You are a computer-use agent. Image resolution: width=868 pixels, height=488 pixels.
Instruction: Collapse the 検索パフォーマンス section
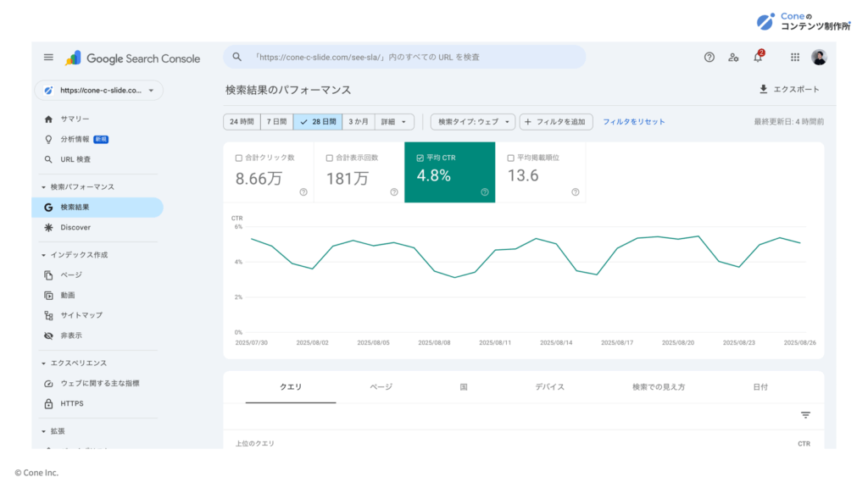44,187
